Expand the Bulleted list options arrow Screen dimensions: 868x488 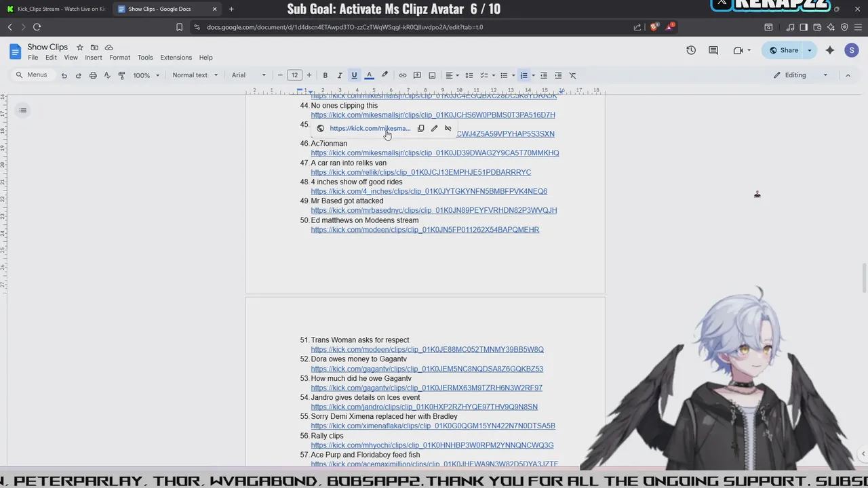[513, 75]
